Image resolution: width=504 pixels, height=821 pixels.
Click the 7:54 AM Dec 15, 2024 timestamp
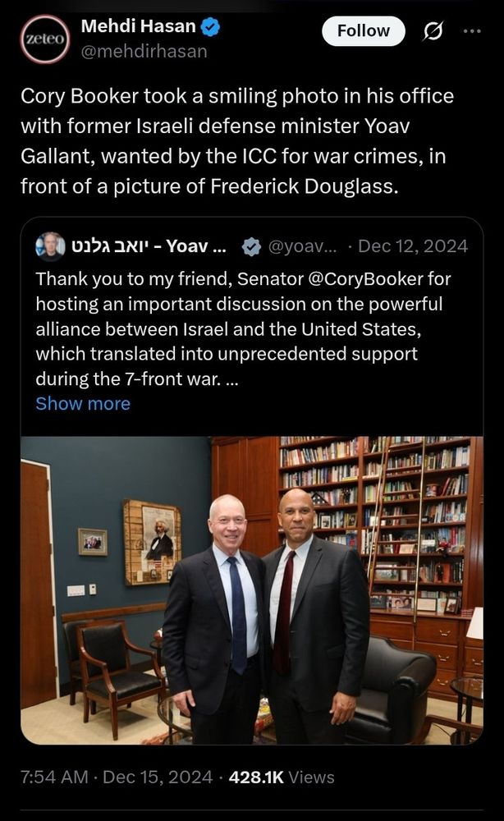[117, 777]
